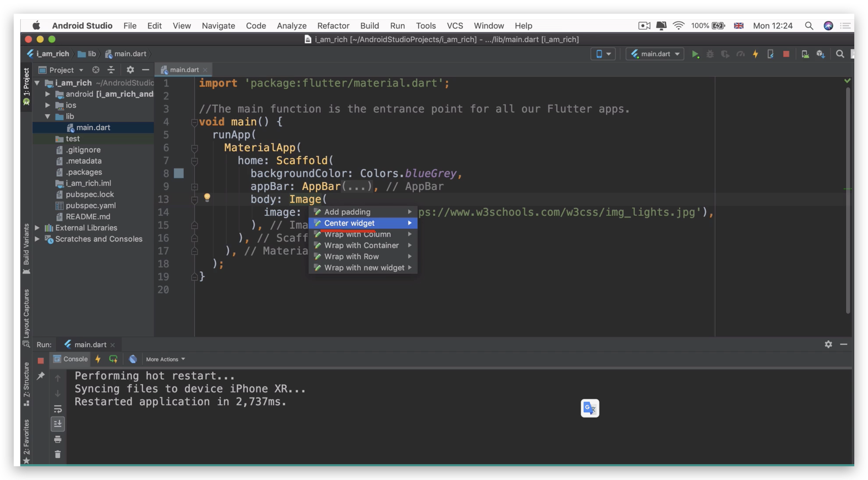The image size is (868, 480).
Task: Click i_am_rich breadcrumb in navigation bar
Action: pyautogui.click(x=48, y=54)
